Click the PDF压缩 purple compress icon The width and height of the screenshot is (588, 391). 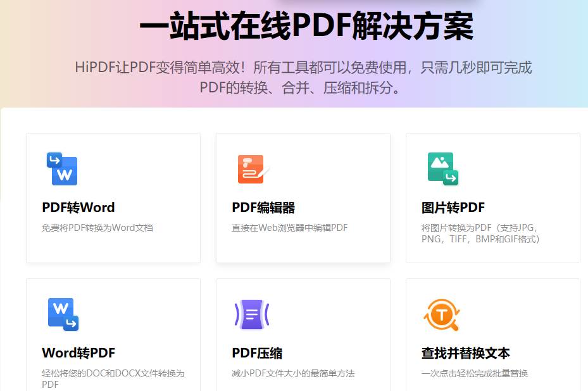coord(251,314)
